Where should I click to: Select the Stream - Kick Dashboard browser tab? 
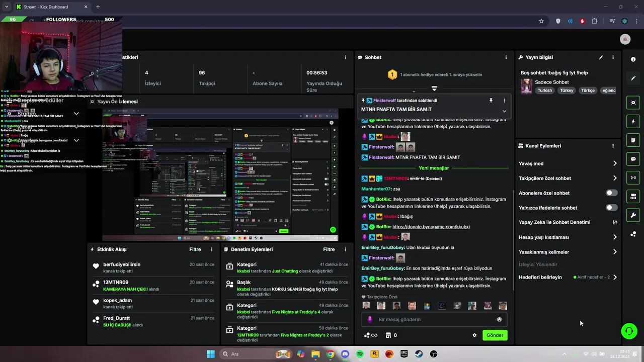pos(51,7)
